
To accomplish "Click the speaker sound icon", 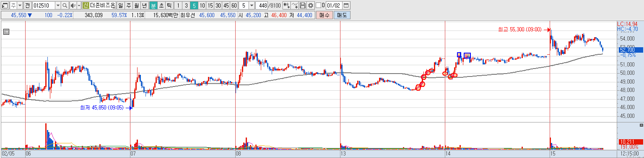I will (73, 5).
